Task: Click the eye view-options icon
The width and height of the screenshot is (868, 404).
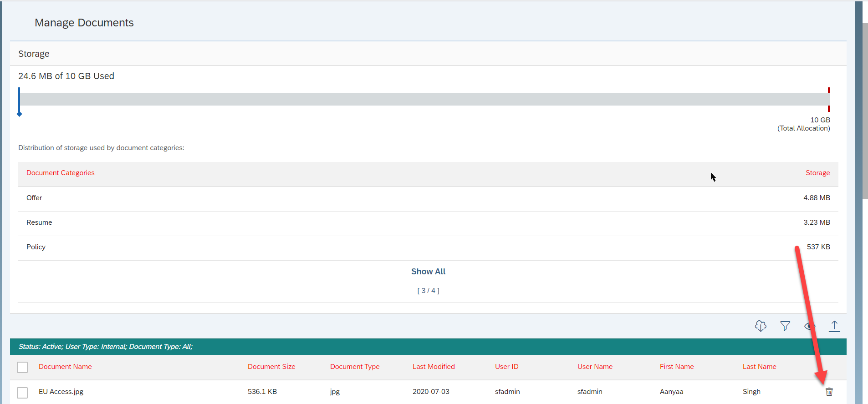Action: (810, 326)
